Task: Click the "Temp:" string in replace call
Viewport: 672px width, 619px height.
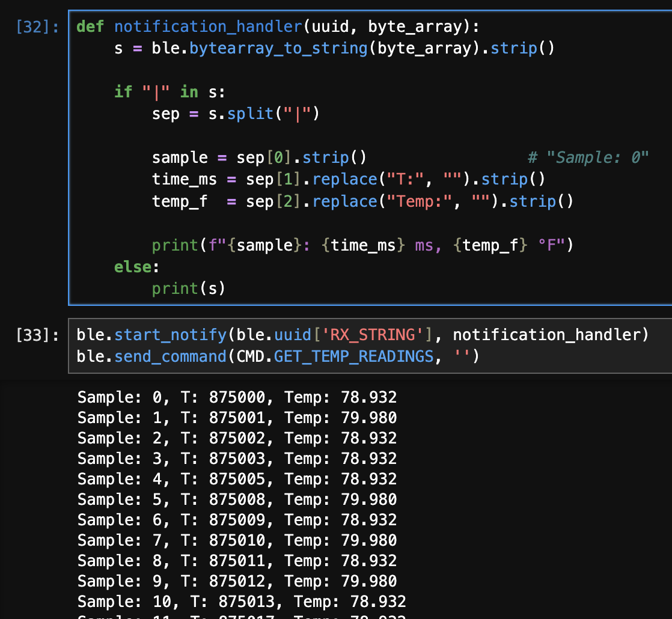Action: click(416, 201)
